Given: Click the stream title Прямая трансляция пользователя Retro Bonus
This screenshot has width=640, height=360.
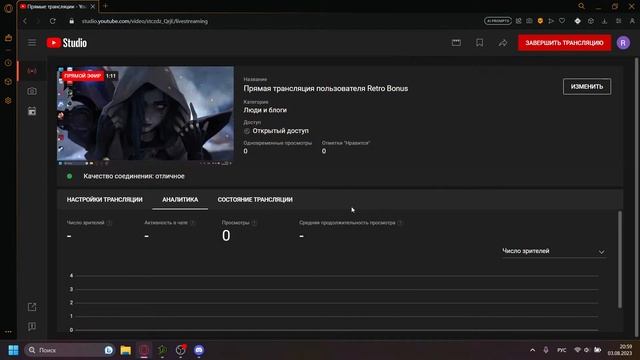Looking at the screenshot, I should 326,89.
